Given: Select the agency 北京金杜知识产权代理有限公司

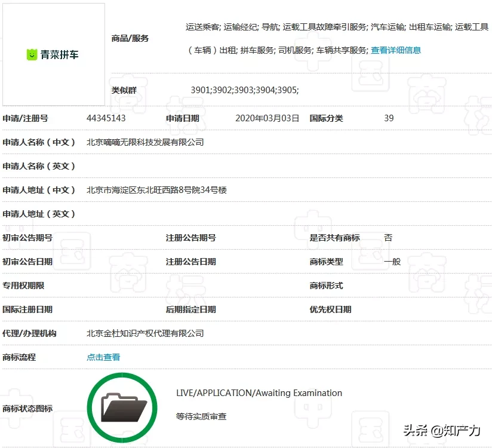Looking at the screenshot, I should (145, 333).
